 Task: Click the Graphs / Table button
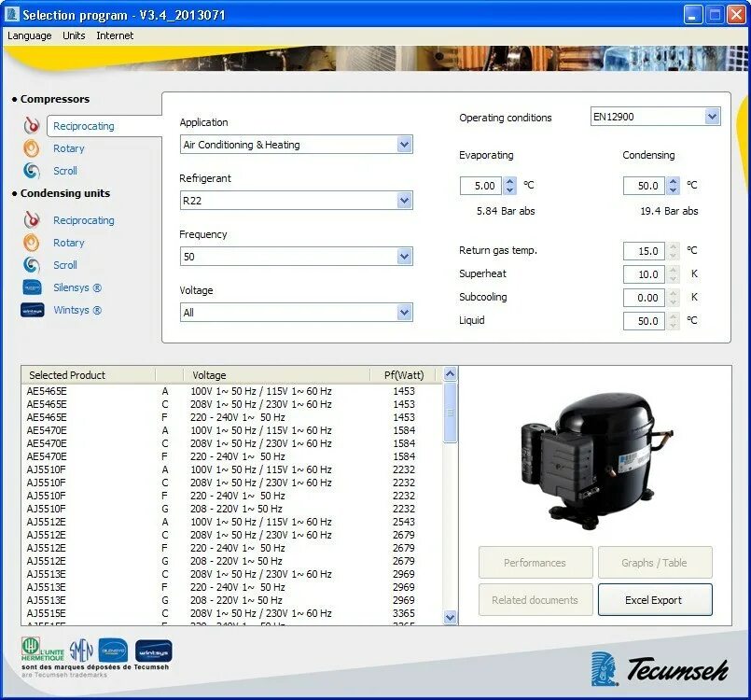click(655, 563)
